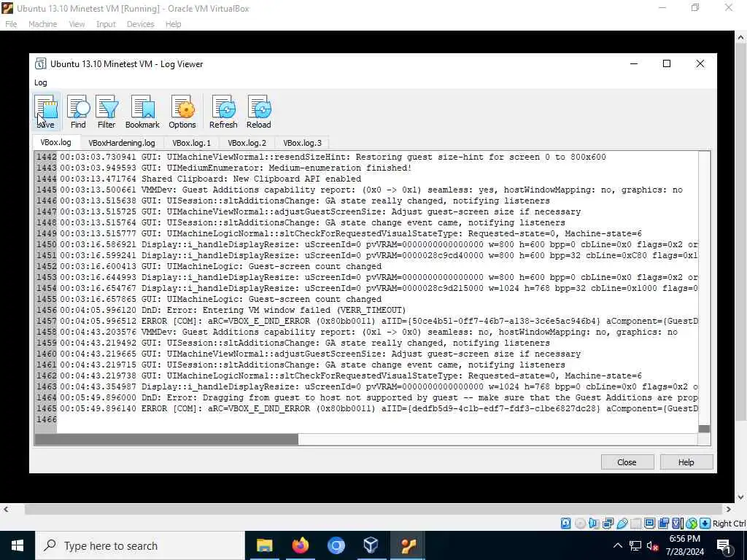Click the log vertical scrollbar thumb
The width and height of the screenshot is (747, 560).
tap(704, 429)
